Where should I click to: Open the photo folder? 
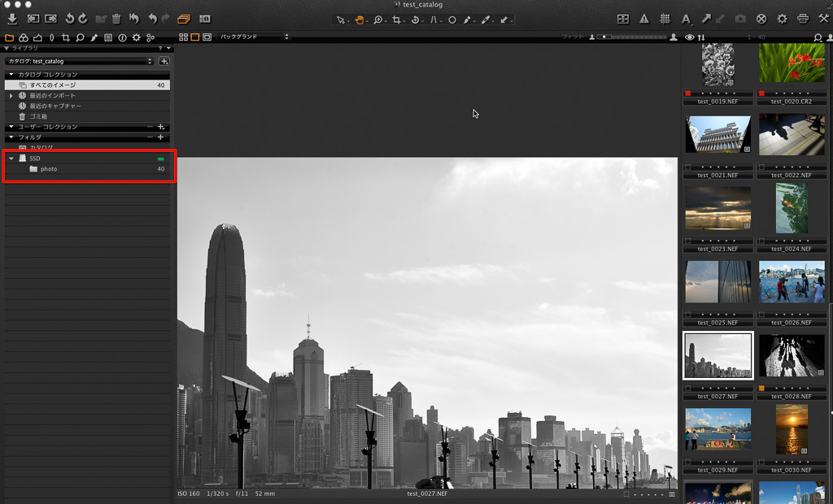48,169
